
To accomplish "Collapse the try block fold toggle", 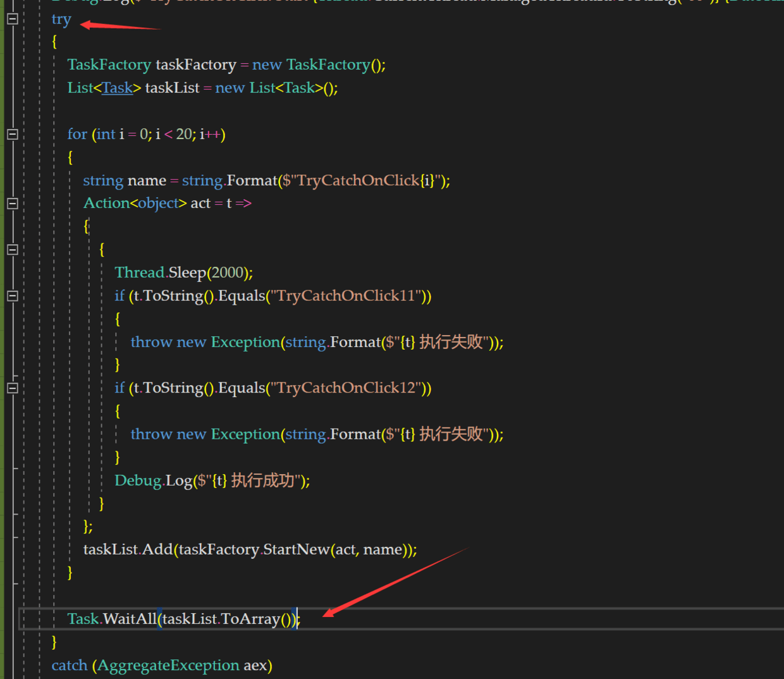I will click(x=12, y=19).
